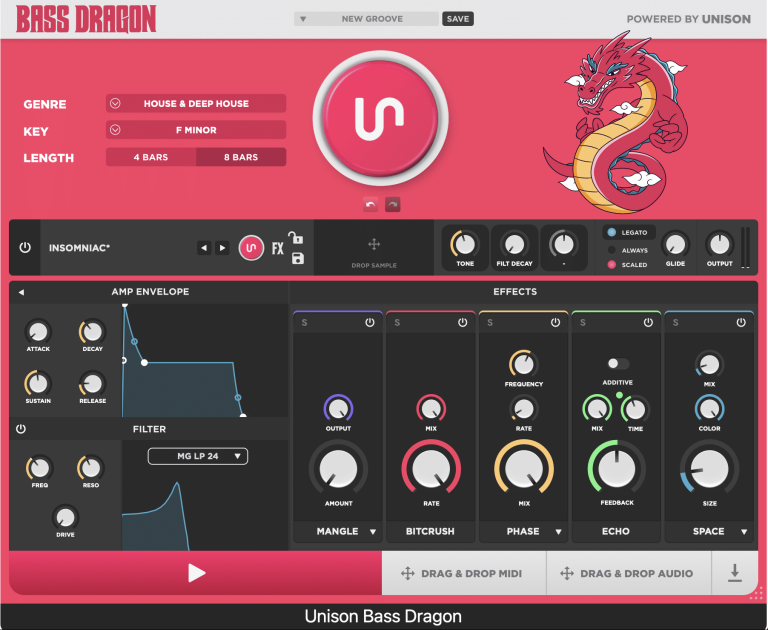This screenshot has height=630, width=768.
Task: Click the floppy disk save preset icon
Action: (x=298, y=258)
